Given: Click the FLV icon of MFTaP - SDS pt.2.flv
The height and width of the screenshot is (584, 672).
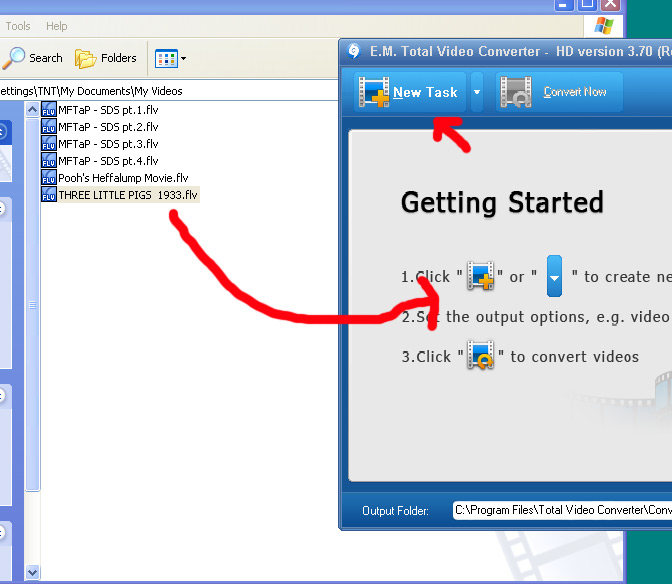Looking at the screenshot, I should (49, 126).
